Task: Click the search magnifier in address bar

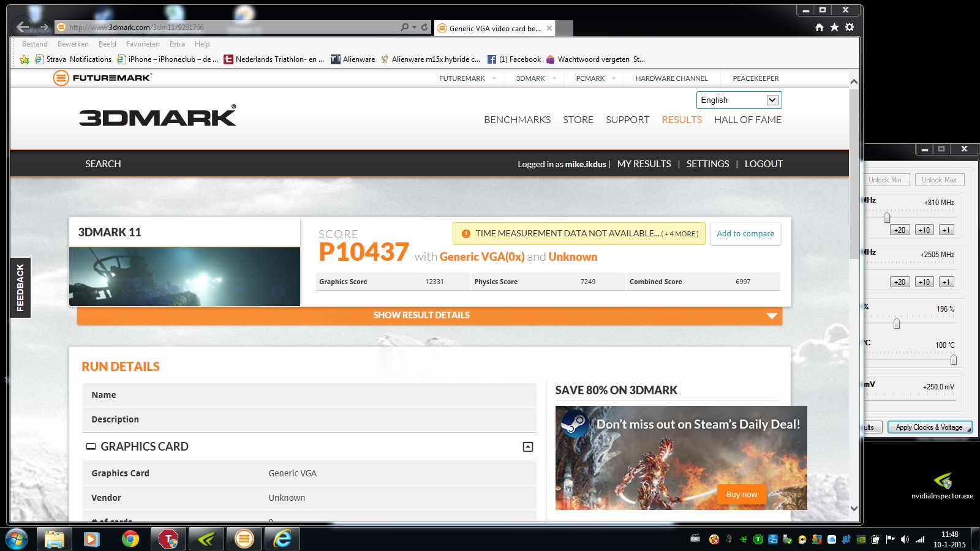Action: click(404, 27)
